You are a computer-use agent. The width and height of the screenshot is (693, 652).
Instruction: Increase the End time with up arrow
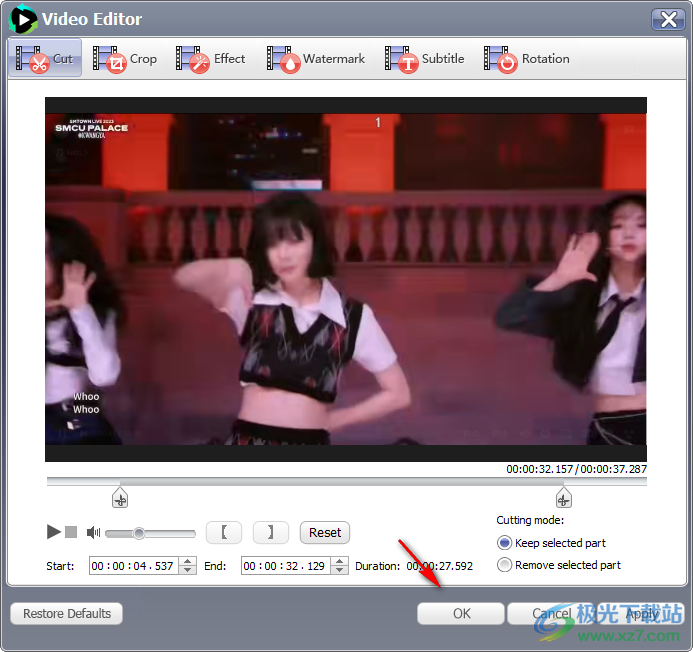pos(339,561)
